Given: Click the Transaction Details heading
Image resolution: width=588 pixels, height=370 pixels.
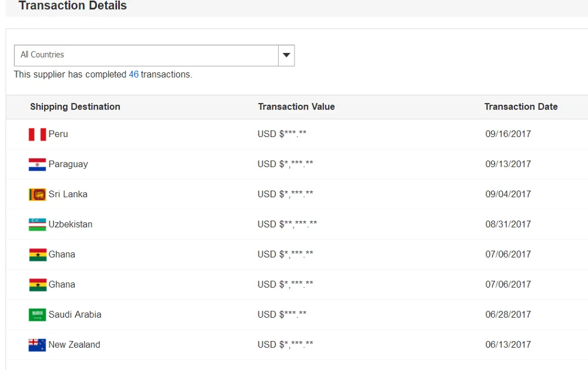Looking at the screenshot, I should (72, 6).
